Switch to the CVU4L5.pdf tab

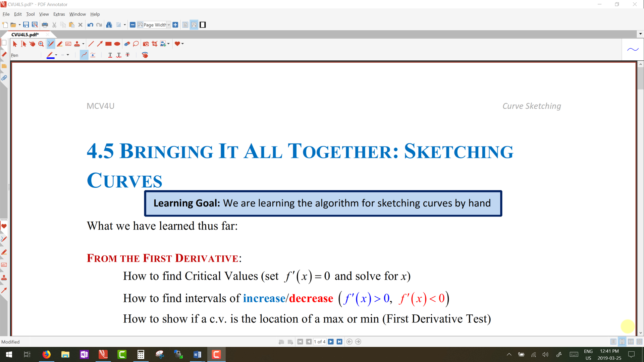point(25,35)
